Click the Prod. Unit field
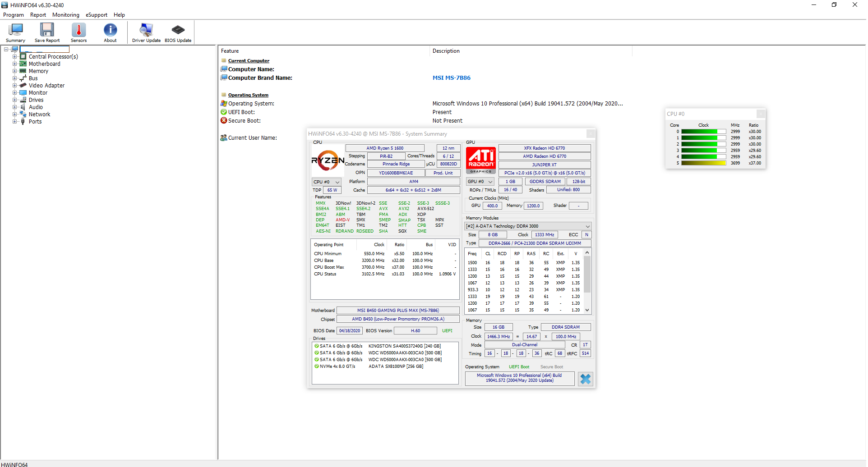This screenshot has width=868, height=467. click(x=443, y=173)
